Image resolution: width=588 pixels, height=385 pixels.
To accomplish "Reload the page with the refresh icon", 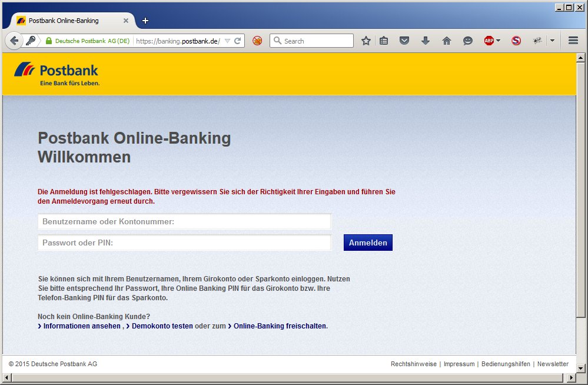I will 237,41.
